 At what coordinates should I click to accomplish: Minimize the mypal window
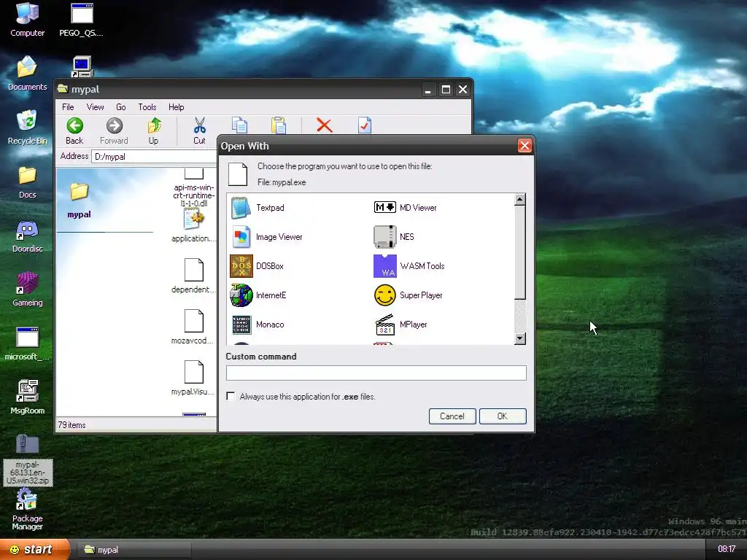click(x=427, y=90)
